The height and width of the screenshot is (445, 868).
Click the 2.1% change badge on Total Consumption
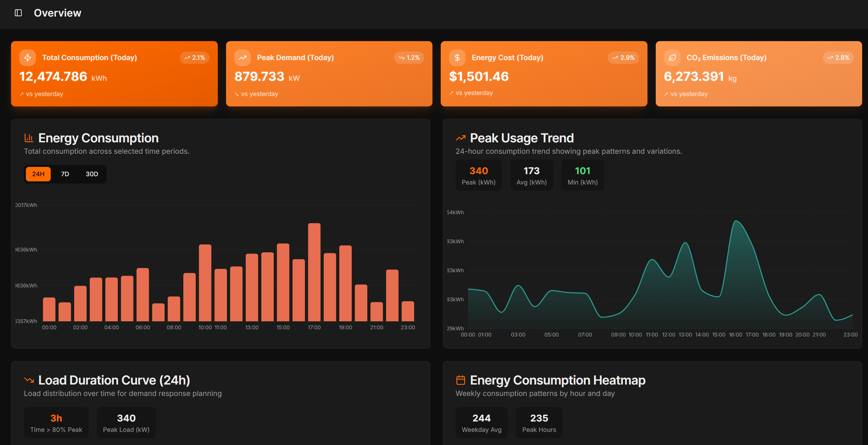(194, 58)
